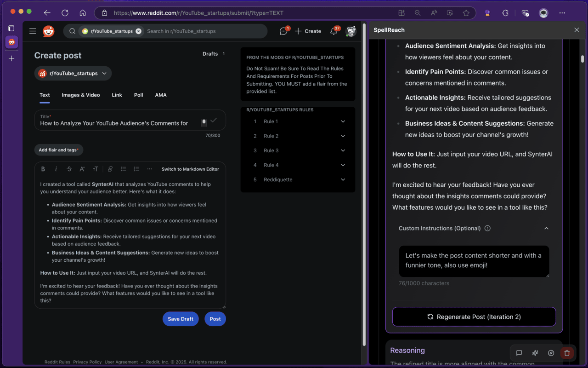Image resolution: width=588 pixels, height=368 pixels.
Task: Open SpellReach chat bubble icon
Action: [x=519, y=353]
